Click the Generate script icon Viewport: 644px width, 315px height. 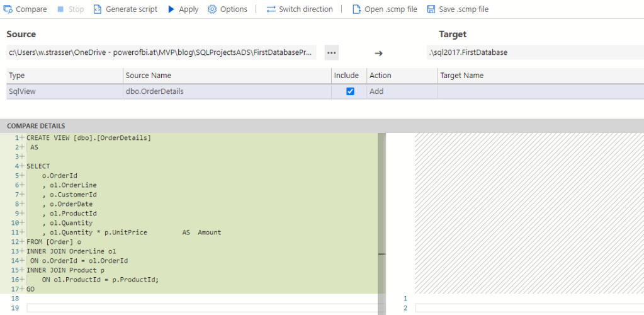98,9
